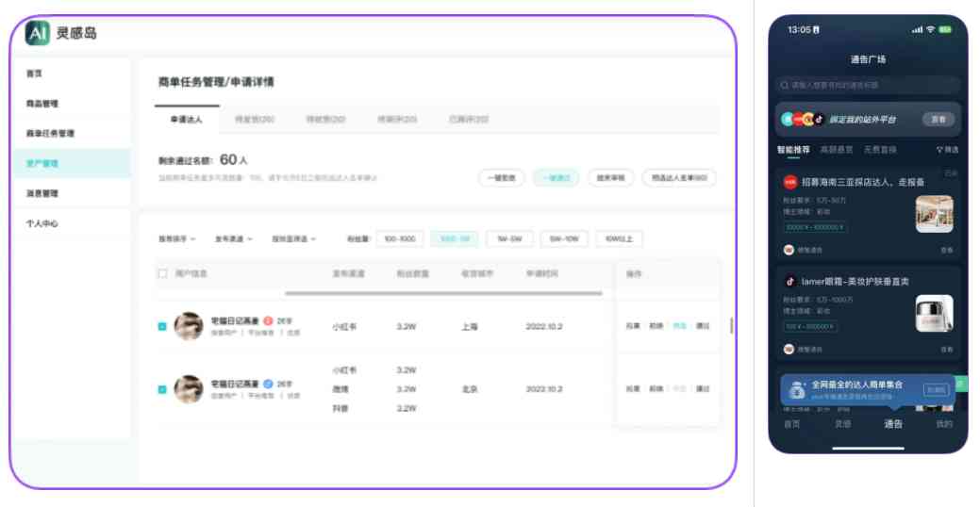
Task: Click the 预选达人名单 button
Action: coord(679,178)
